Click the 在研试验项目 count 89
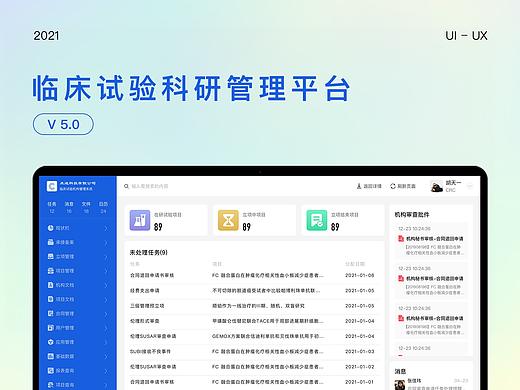This screenshot has width=520, height=390. pos(158,227)
